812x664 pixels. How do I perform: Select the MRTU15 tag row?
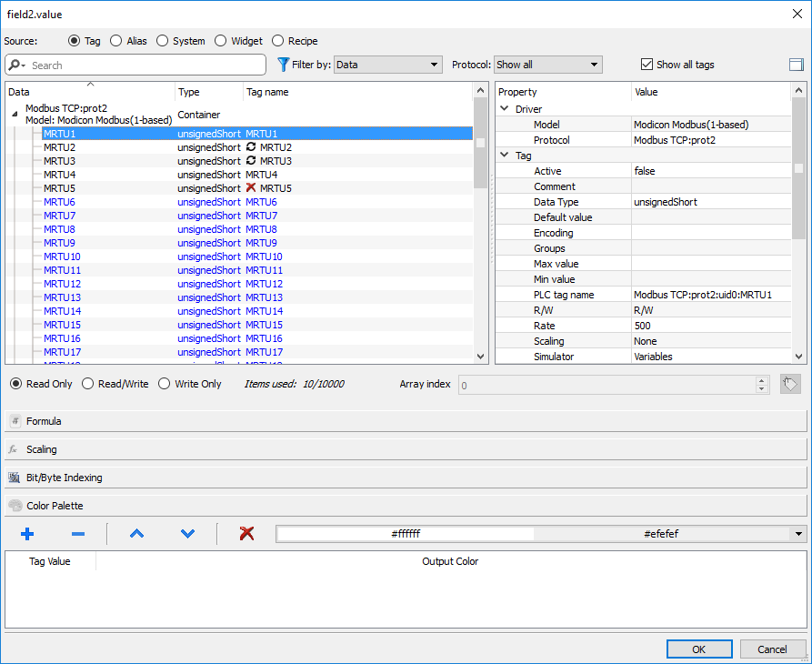point(239,325)
